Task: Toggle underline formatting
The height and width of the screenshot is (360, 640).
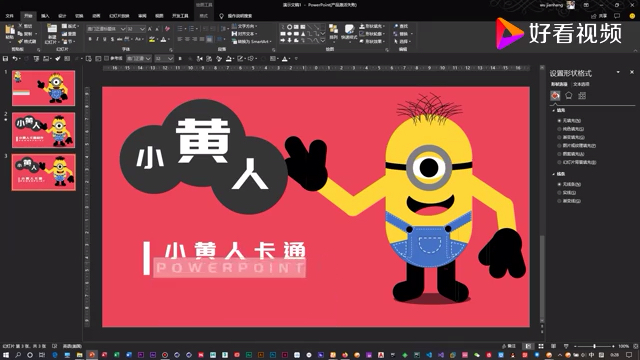Action: coord(105,39)
